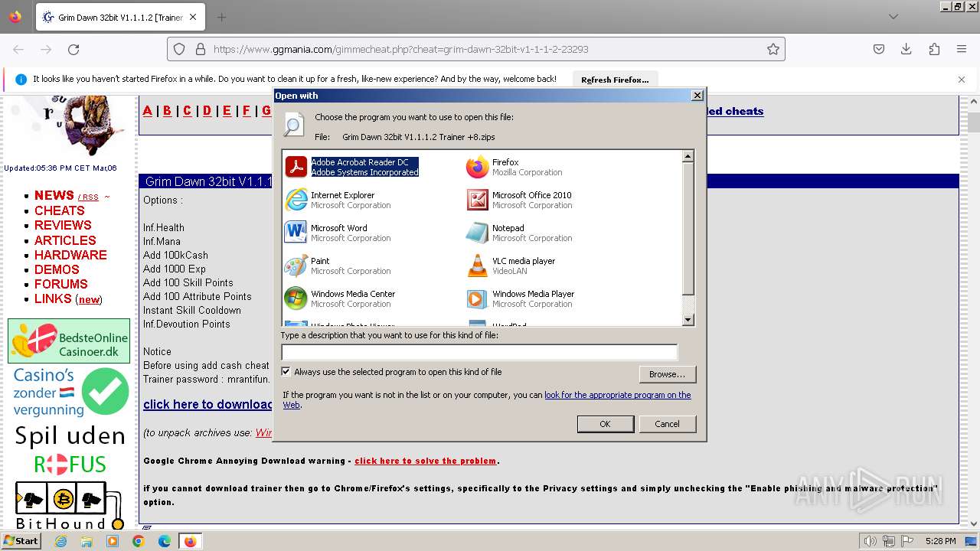Close the Grim Dawn browser tab
This screenshot has width=980, height=551.
point(193,17)
